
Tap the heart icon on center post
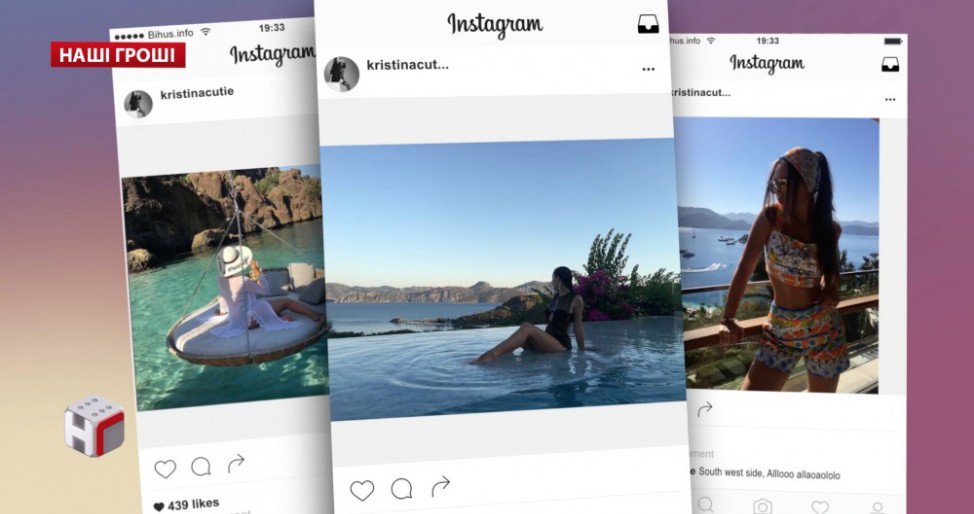click(362, 490)
